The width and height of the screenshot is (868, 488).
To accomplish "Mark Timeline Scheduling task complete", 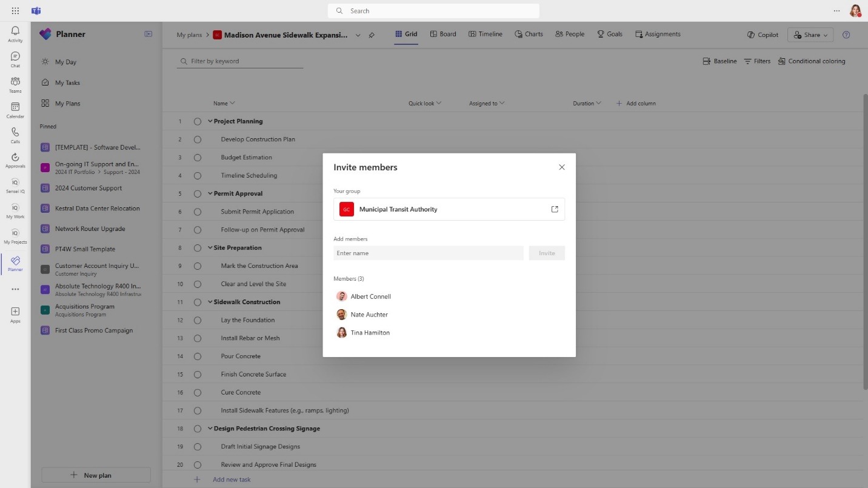I will pos(198,176).
